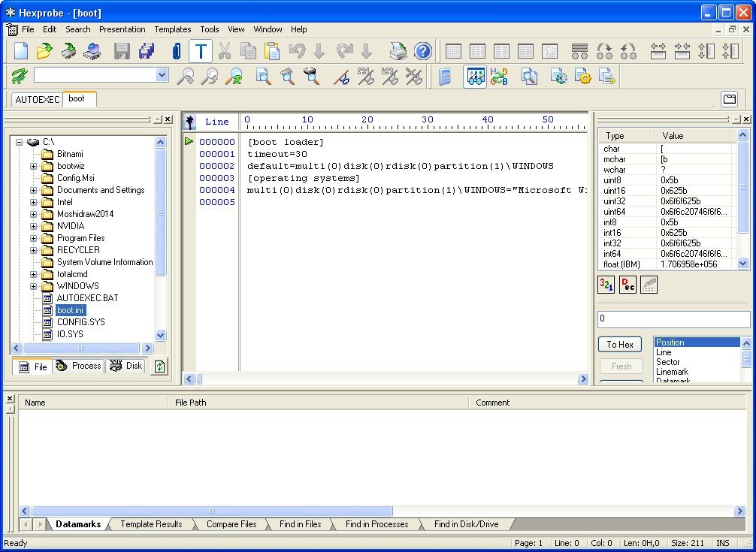
Task: Click the horizontal outward arrows width icon
Action: 658,51
